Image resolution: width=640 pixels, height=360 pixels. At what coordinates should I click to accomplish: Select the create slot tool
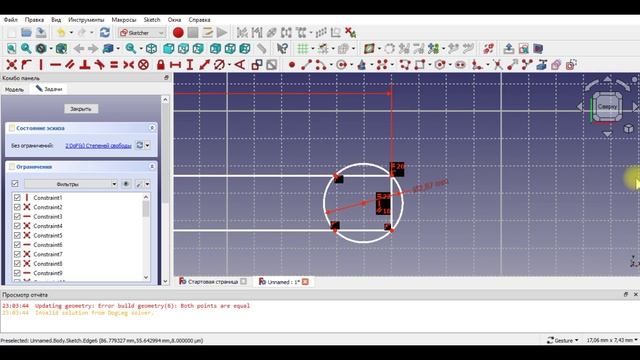click(460, 64)
